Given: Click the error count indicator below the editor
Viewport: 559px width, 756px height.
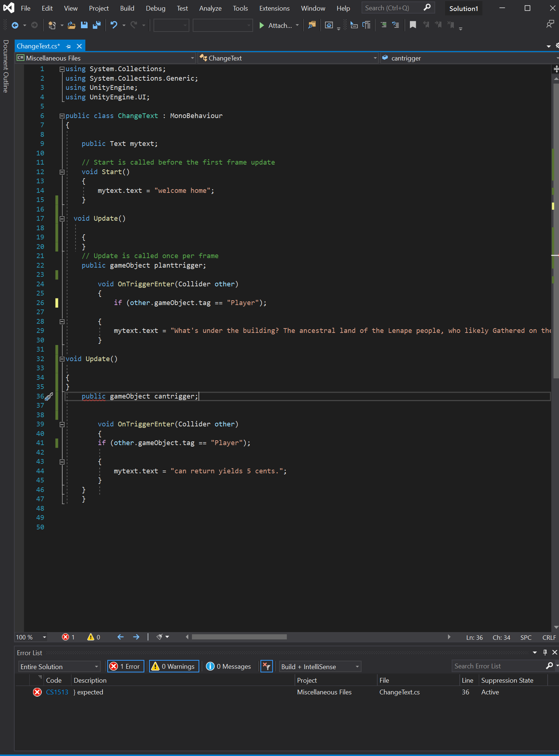Looking at the screenshot, I should tap(69, 637).
